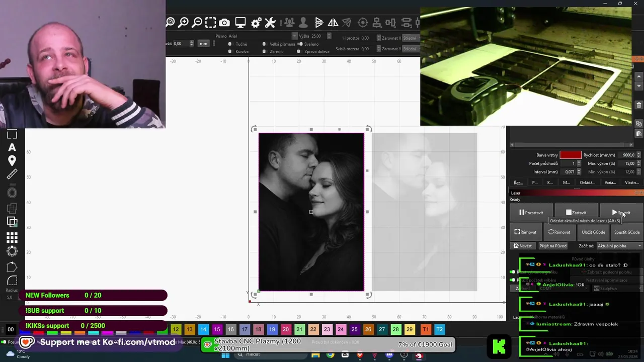Switch to the M... tab

point(566,183)
